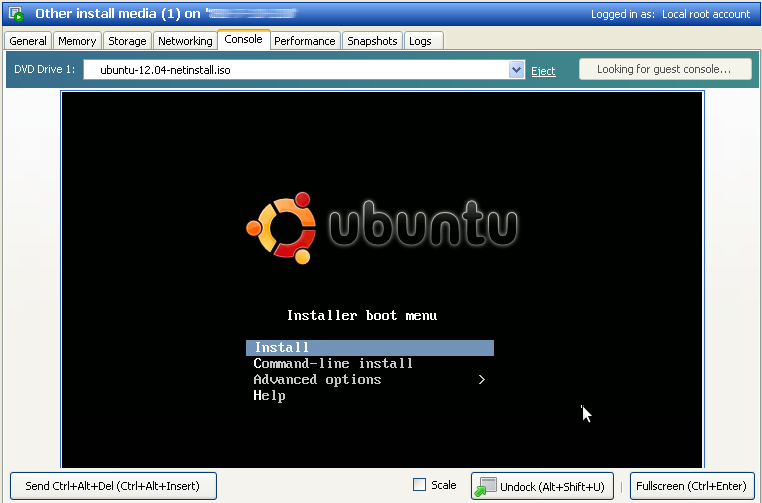This screenshot has height=503, width=762.
Task: Switch console to Fullscreen
Action: 692,486
